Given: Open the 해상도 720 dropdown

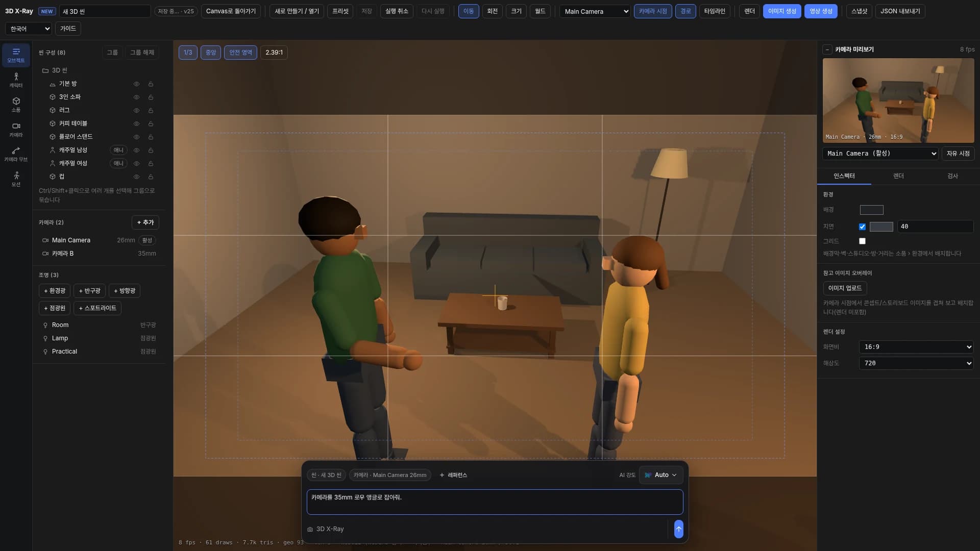Looking at the screenshot, I should point(916,363).
